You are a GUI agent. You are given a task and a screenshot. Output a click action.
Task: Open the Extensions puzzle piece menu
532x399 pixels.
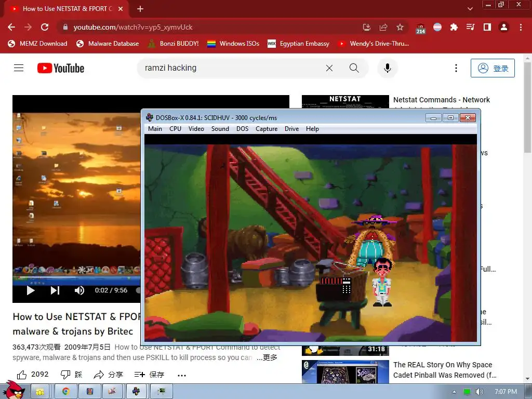[x=454, y=27]
